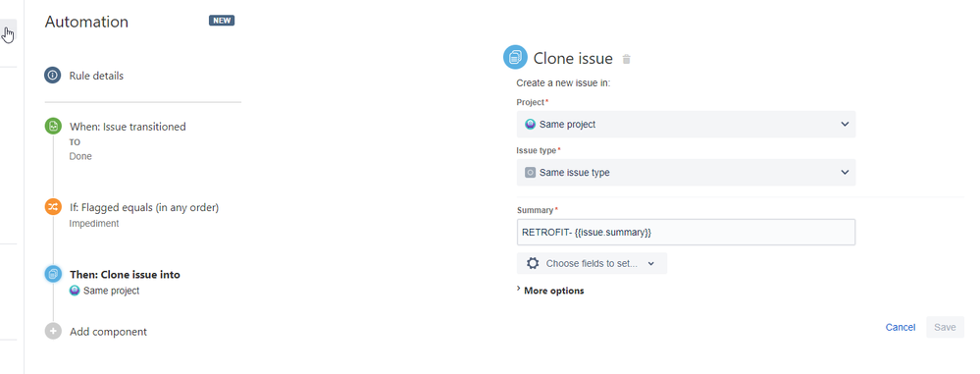Click the large Clone issue header icon
Screen dimensions: 980x374
pos(515,57)
